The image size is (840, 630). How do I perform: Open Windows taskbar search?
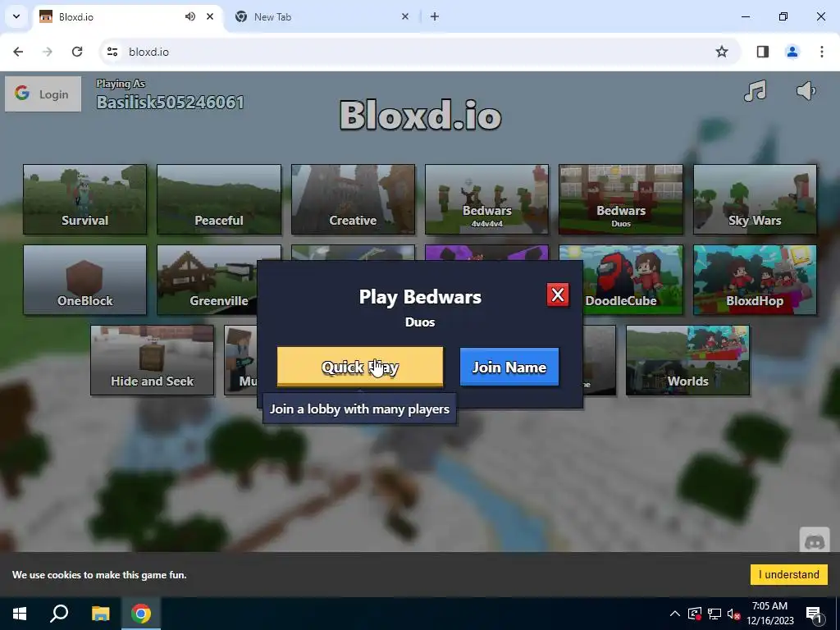pyautogui.click(x=59, y=614)
